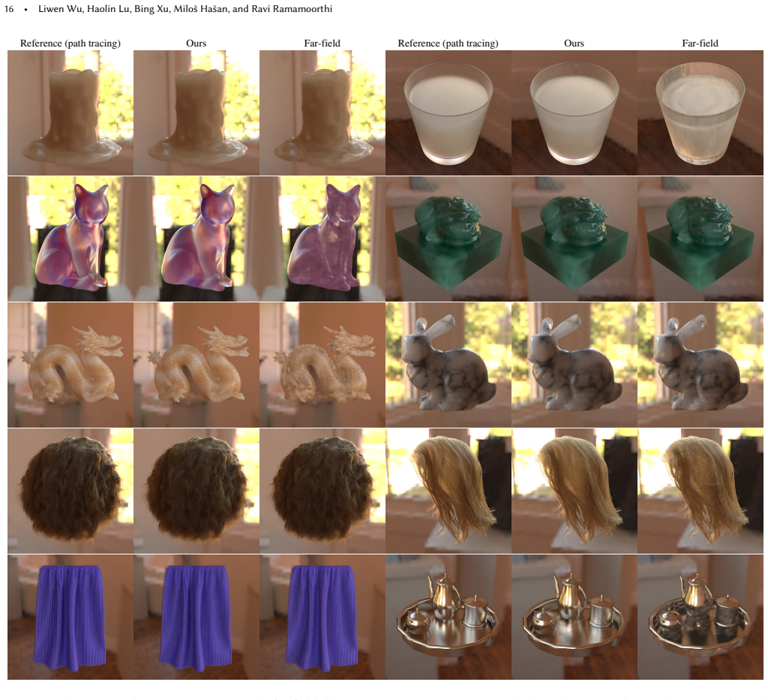Screen dimensions: 768x700
Task: Click the left-side 'Ours' column label
Action: pos(196,43)
